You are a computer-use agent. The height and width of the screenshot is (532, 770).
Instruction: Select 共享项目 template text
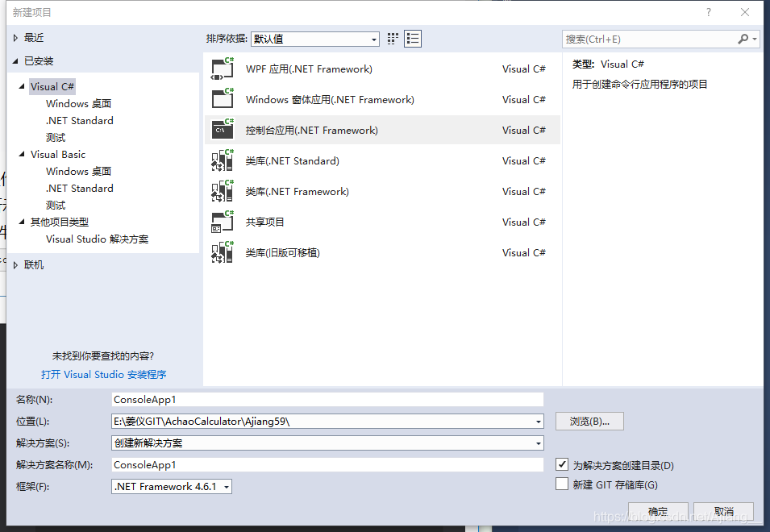click(x=264, y=222)
